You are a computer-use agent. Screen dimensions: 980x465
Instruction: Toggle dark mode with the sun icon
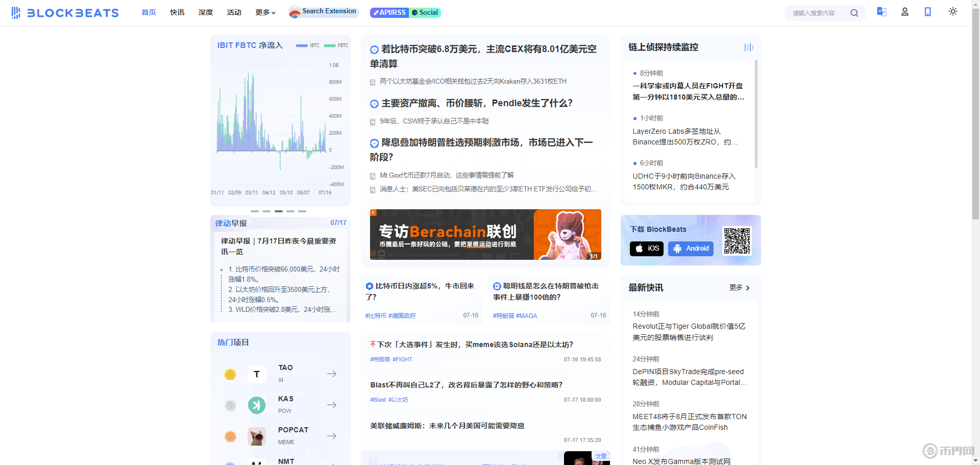click(x=952, y=11)
